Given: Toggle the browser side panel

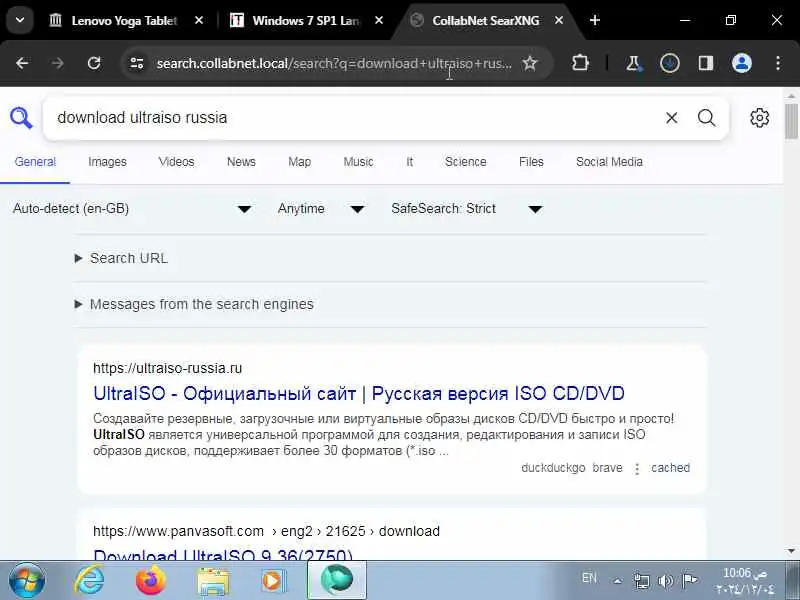Looking at the screenshot, I should tap(706, 63).
